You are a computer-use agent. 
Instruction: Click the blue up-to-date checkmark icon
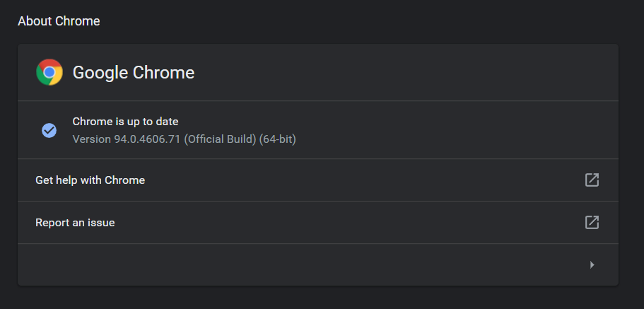49,130
